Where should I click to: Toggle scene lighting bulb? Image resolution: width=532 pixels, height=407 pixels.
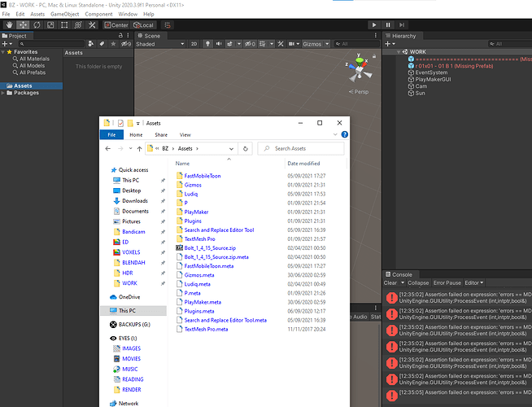pos(207,44)
